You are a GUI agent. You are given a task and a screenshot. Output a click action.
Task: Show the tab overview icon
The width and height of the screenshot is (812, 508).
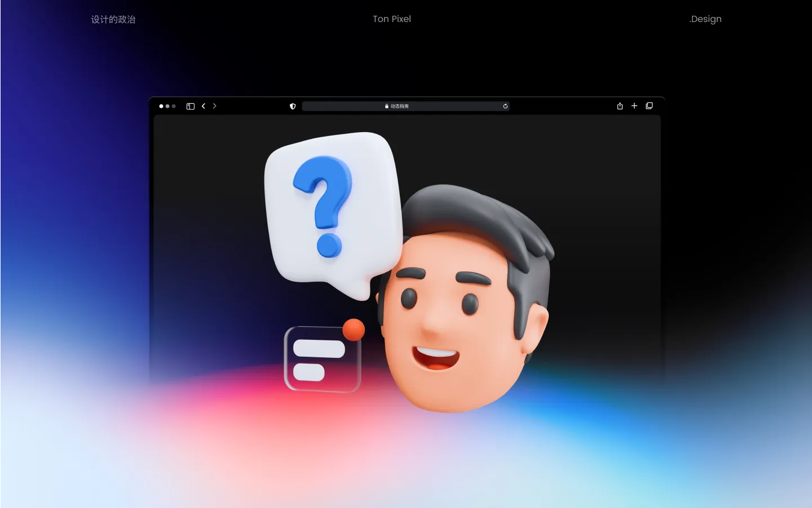650,106
